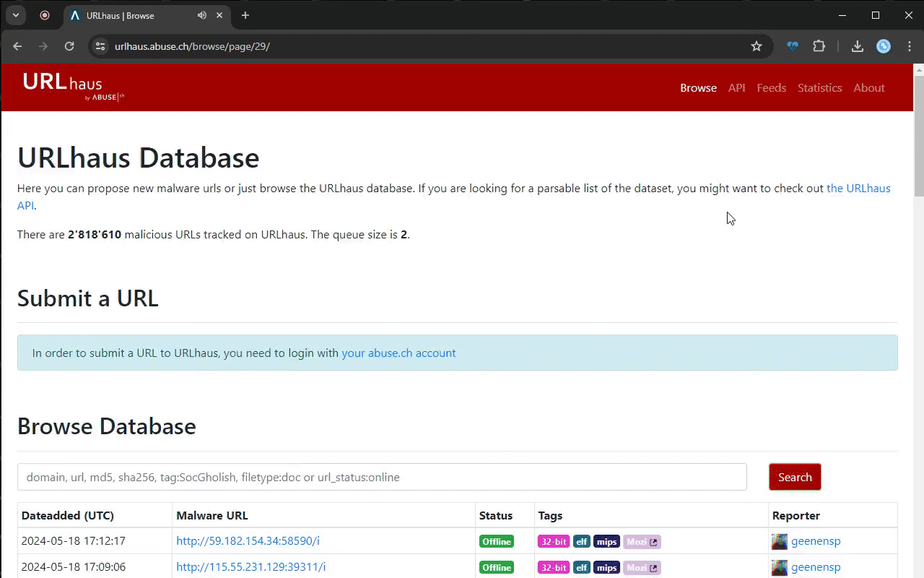This screenshot has width=924, height=578.
Task: Open the Browse nav item
Action: pyautogui.click(x=698, y=87)
